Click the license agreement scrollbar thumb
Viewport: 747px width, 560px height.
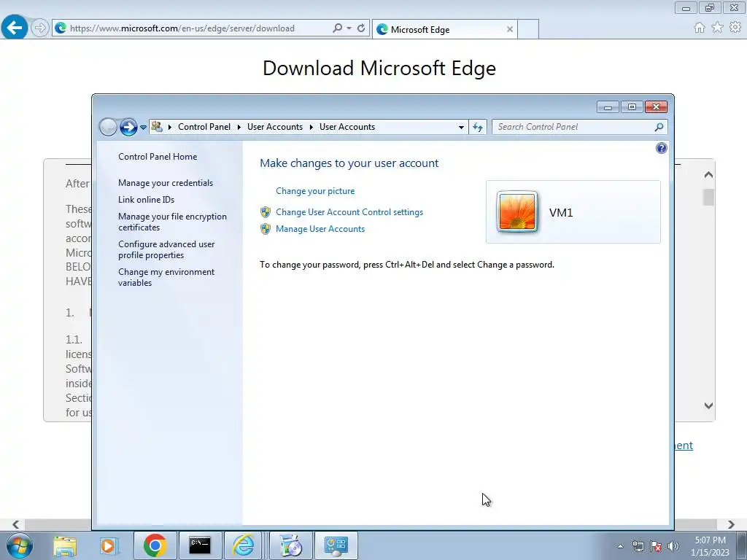[x=708, y=197]
